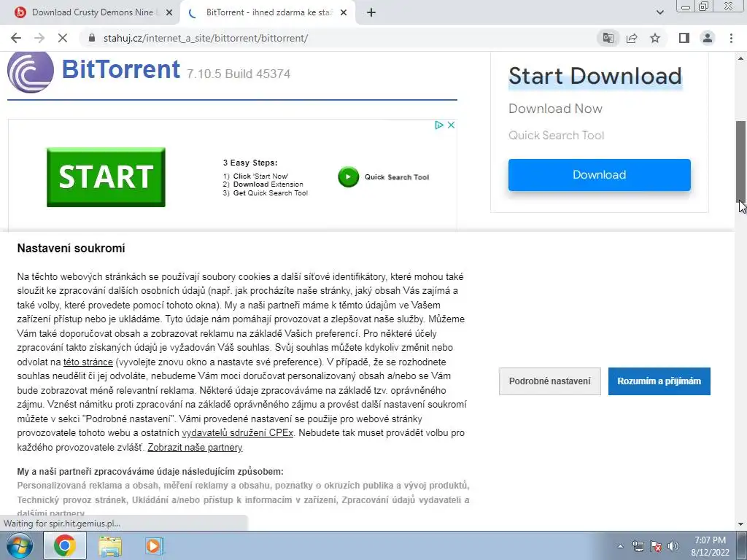Click the AdChoices triangle icon
This screenshot has width=747, height=560.
click(x=438, y=125)
